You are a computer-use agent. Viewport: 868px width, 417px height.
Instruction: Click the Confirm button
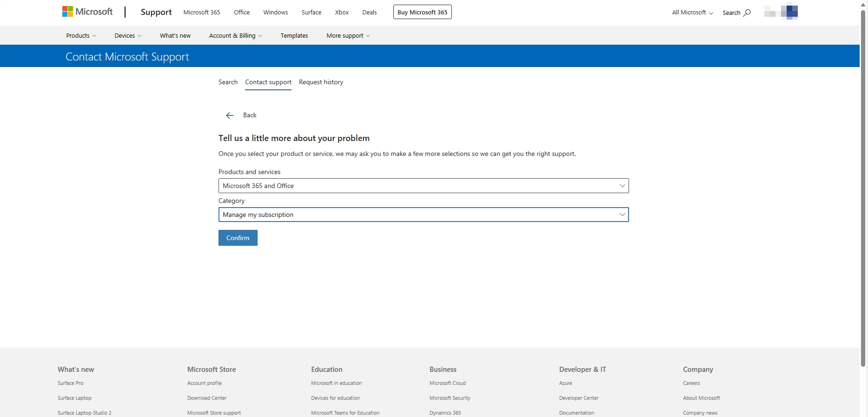pyautogui.click(x=238, y=238)
